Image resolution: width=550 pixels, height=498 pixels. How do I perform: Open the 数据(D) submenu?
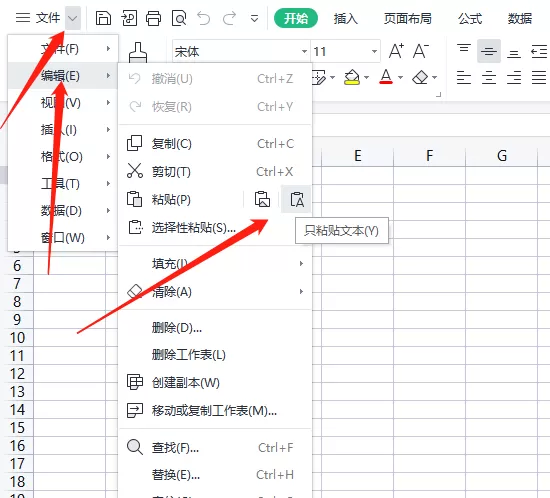pos(62,210)
